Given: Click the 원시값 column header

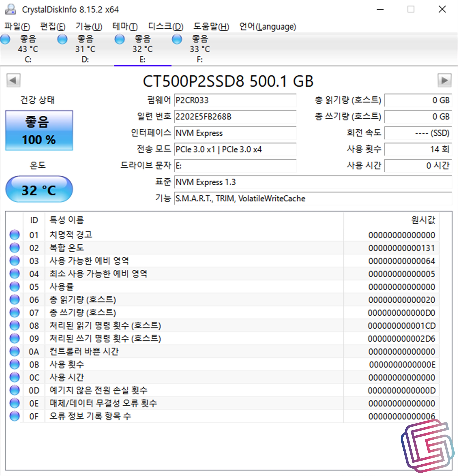Looking at the screenshot, I should 391,220.
